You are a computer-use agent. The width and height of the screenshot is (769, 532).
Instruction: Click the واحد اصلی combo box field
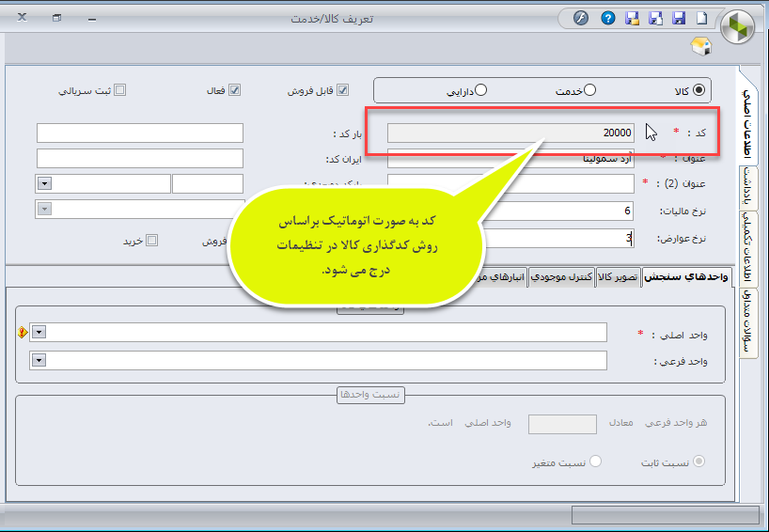[318, 333]
